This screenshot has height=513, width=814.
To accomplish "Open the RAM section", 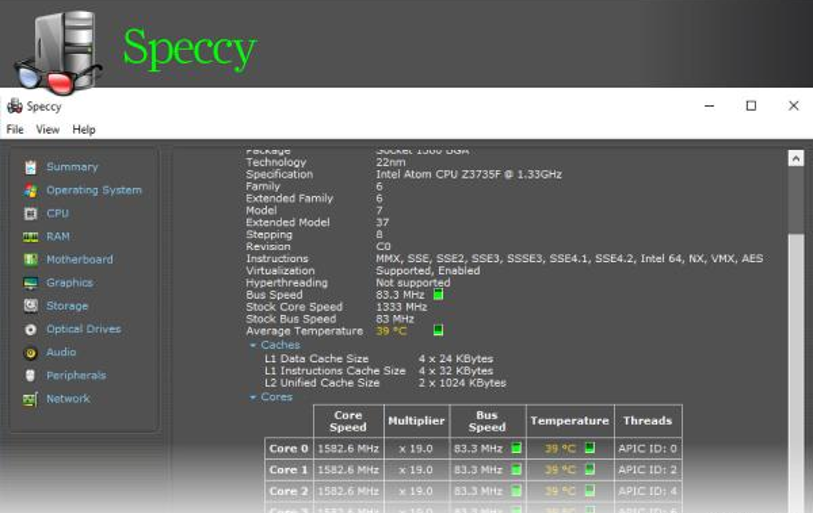I will tap(58, 237).
